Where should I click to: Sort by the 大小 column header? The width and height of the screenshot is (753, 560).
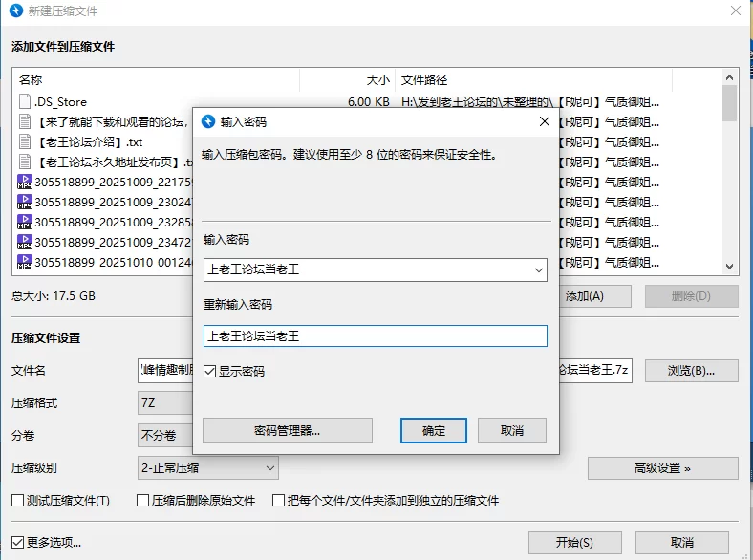pyautogui.click(x=347, y=79)
